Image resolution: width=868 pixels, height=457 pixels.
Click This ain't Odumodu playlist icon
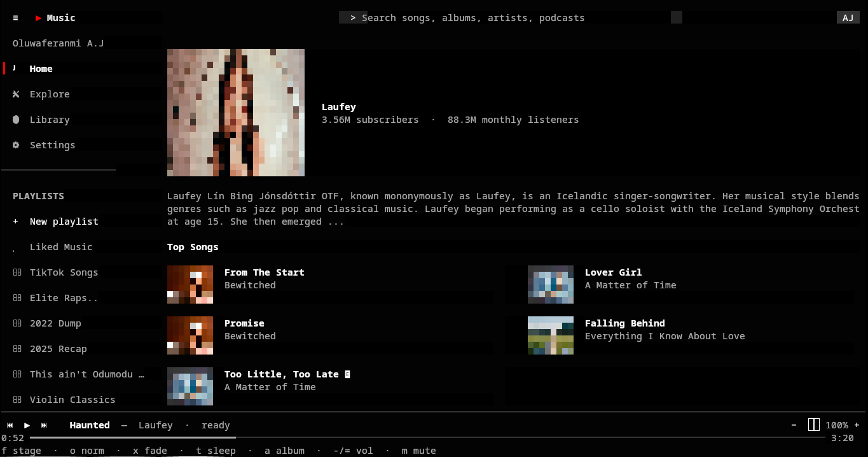(x=17, y=374)
